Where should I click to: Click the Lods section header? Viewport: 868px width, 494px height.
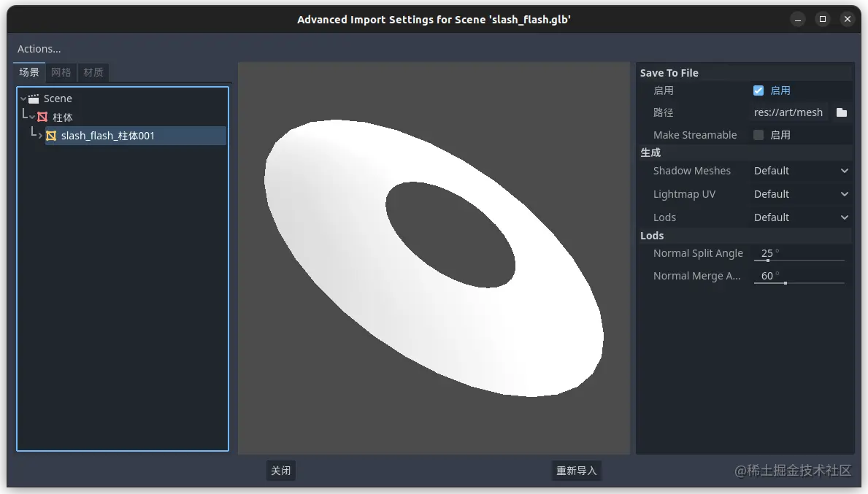click(745, 236)
